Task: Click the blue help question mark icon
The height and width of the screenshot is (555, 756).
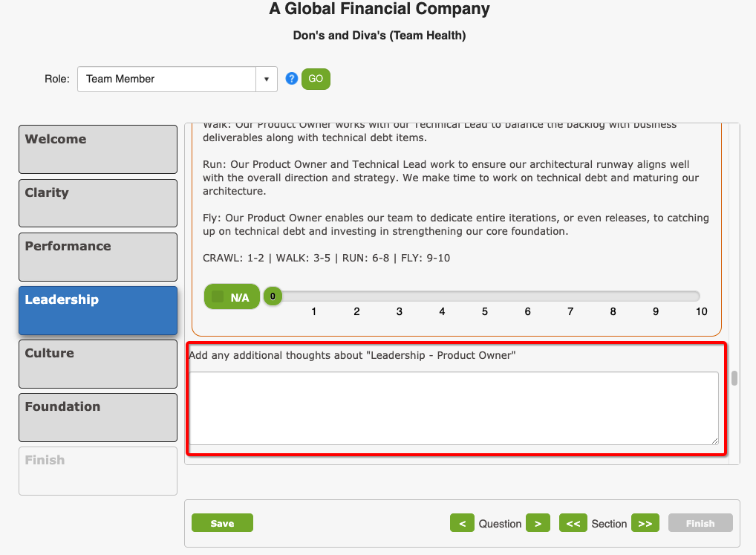Action: (x=291, y=79)
